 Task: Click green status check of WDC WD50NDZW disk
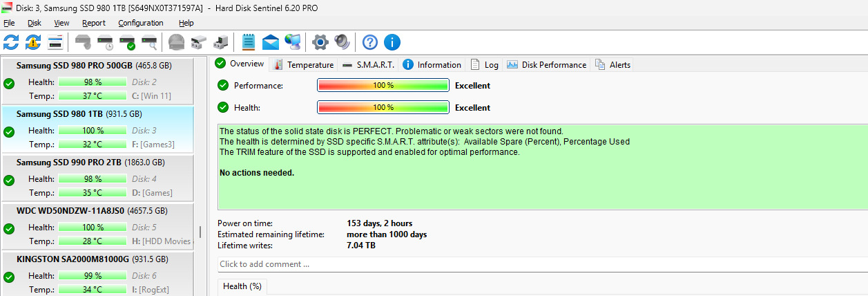[9, 229]
